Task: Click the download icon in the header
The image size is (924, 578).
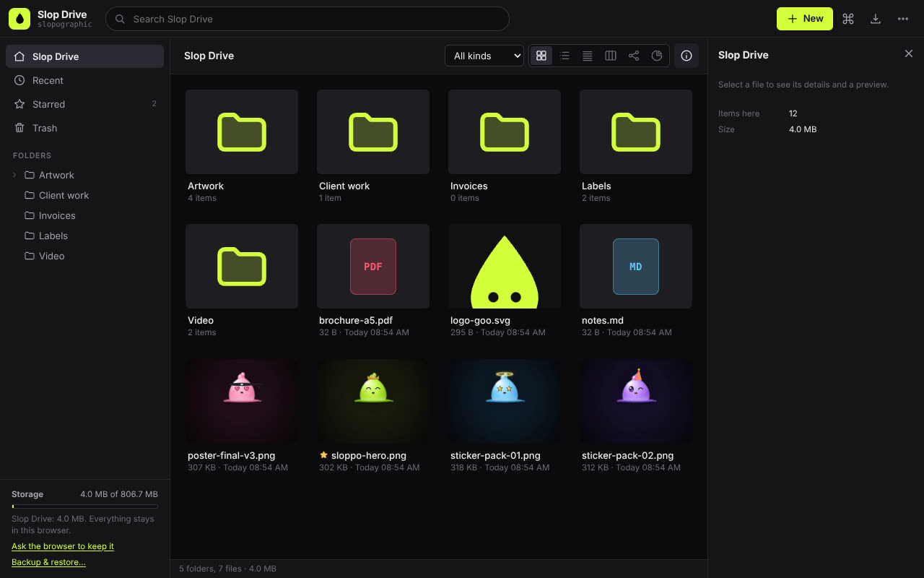Action: tap(876, 19)
